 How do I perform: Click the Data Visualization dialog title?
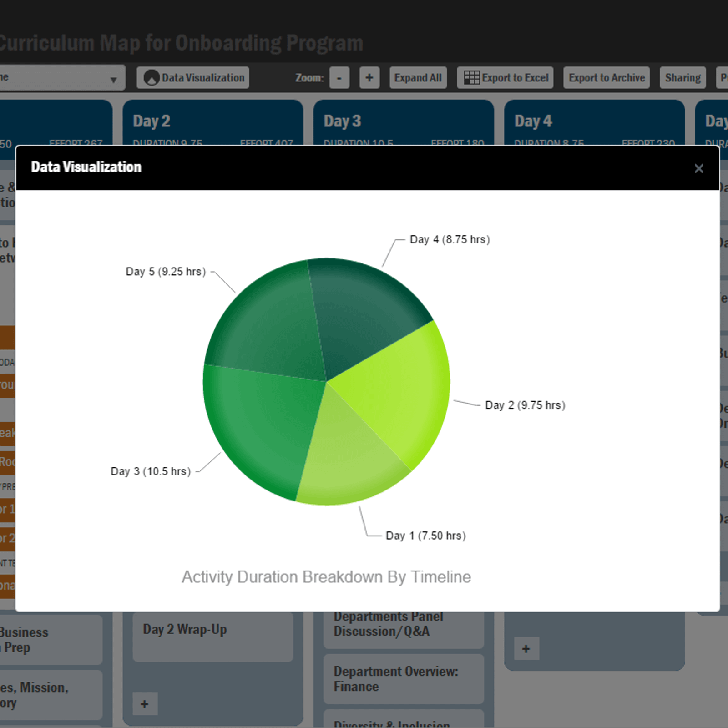[86, 167]
